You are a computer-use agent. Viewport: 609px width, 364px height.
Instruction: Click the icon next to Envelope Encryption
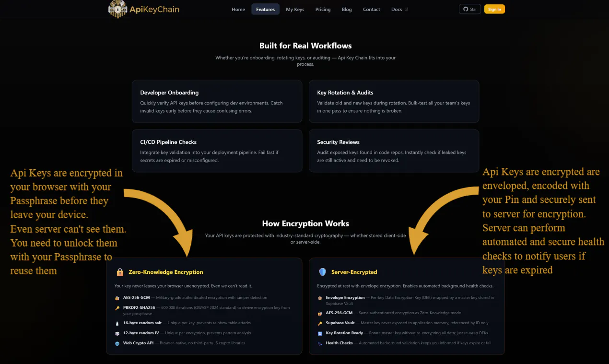320,298
